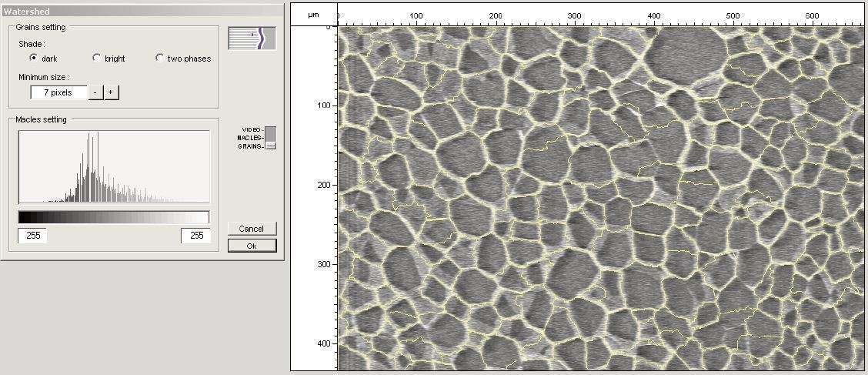This screenshot has width=868, height=375.
Task: Click the VIDEO/MACLES/GRAINS display slider
Action: pyautogui.click(x=270, y=138)
